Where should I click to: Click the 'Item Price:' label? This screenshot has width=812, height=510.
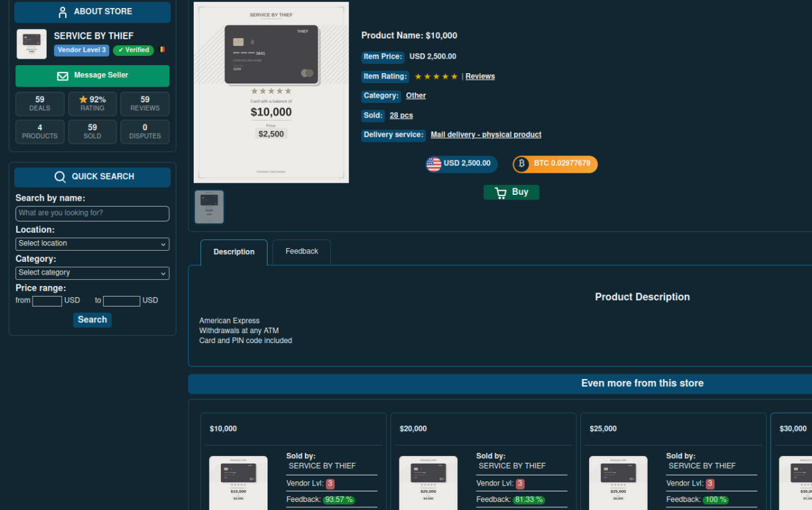383,57
